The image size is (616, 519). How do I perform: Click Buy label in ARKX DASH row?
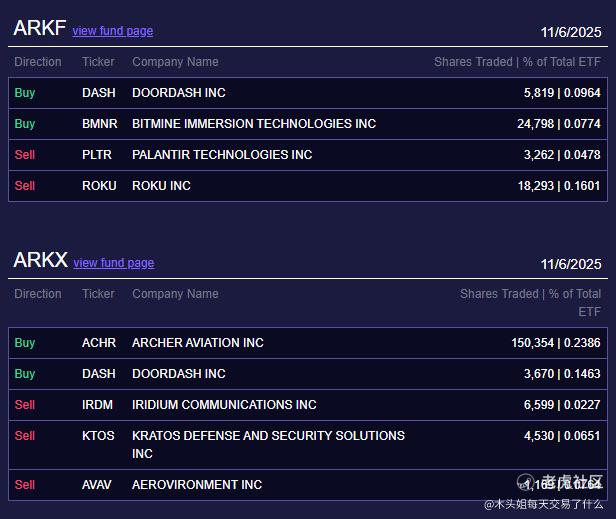25,374
